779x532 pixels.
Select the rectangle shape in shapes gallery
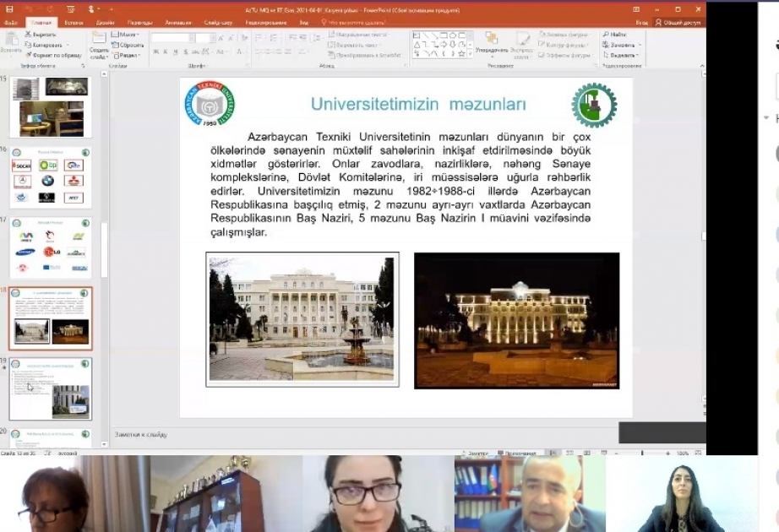(444, 35)
